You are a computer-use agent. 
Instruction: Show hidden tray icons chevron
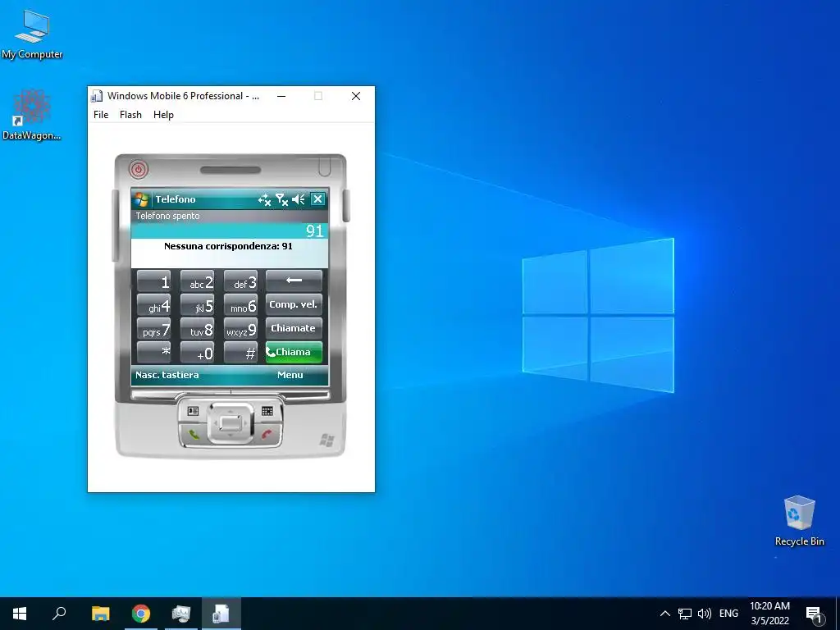tap(664, 614)
